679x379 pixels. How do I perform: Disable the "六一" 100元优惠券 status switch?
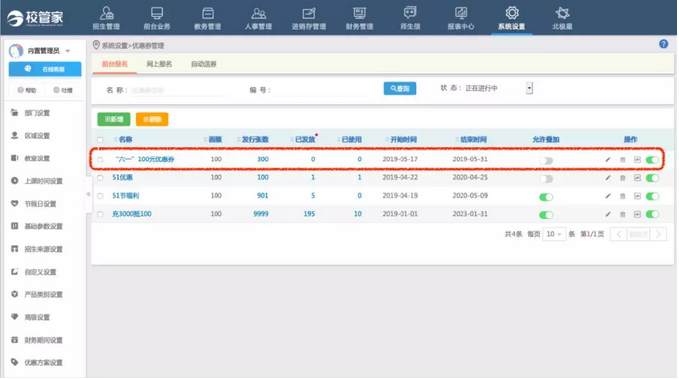[652, 160]
